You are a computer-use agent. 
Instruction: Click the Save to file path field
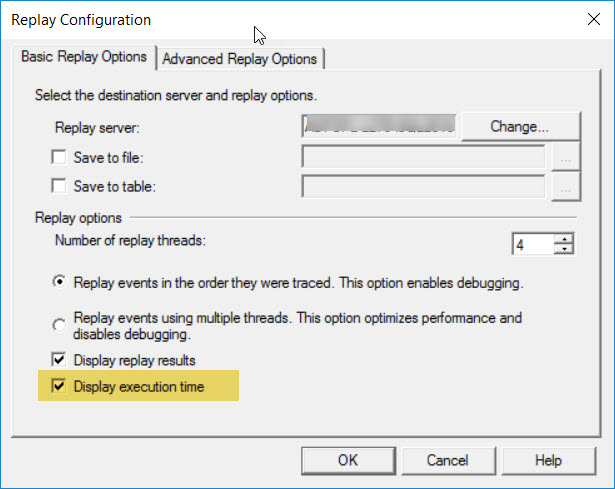[424, 157]
